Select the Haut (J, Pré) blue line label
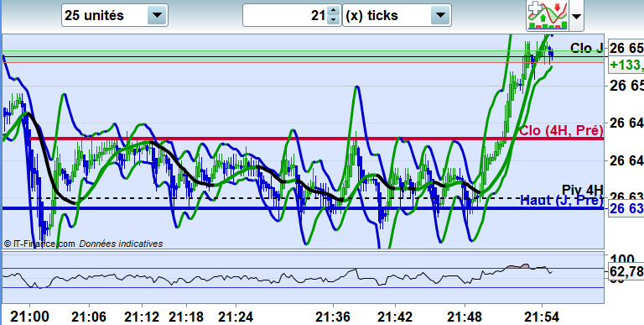 pyautogui.click(x=562, y=201)
